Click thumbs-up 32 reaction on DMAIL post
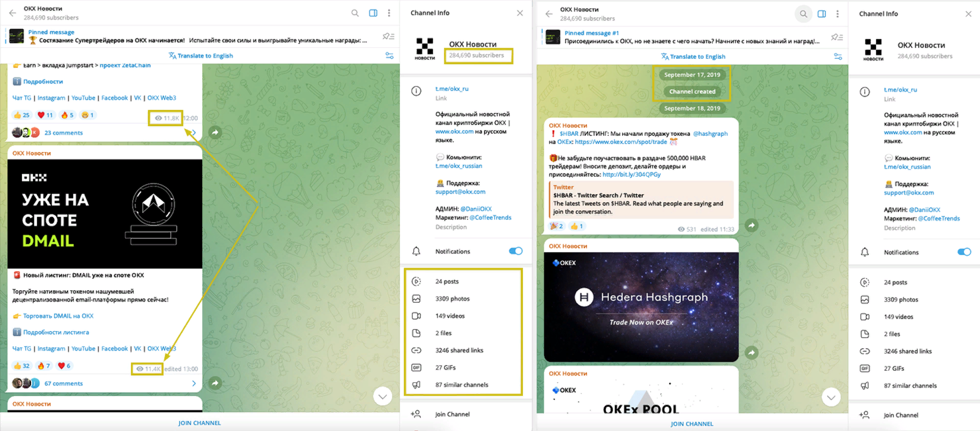The height and width of the screenshot is (431, 980). pyautogui.click(x=22, y=366)
